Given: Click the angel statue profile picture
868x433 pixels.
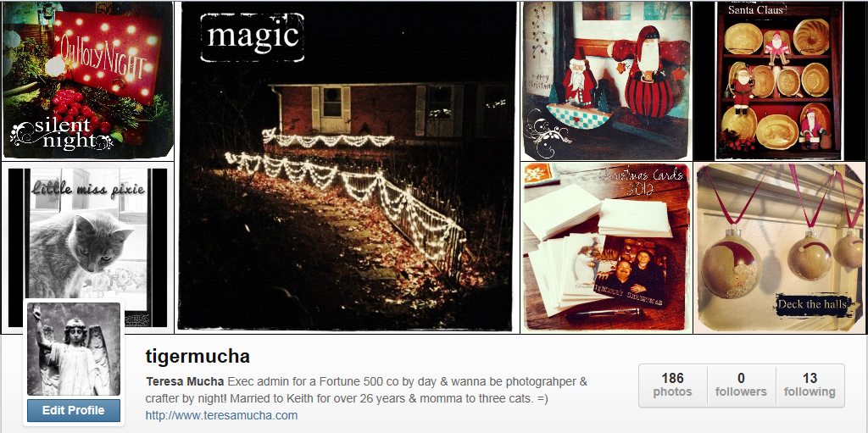Looking at the screenshot, I should [74, 349].
